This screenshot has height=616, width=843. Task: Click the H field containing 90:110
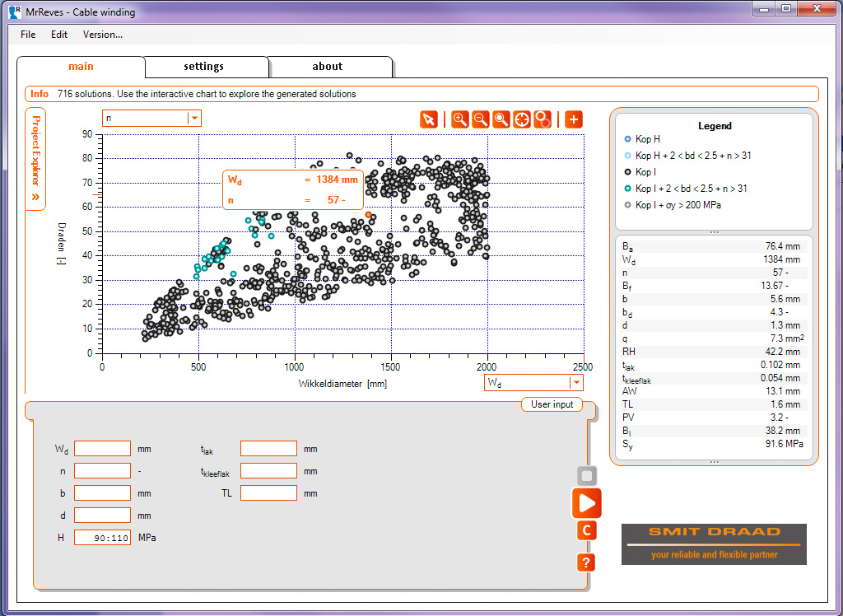102,538
